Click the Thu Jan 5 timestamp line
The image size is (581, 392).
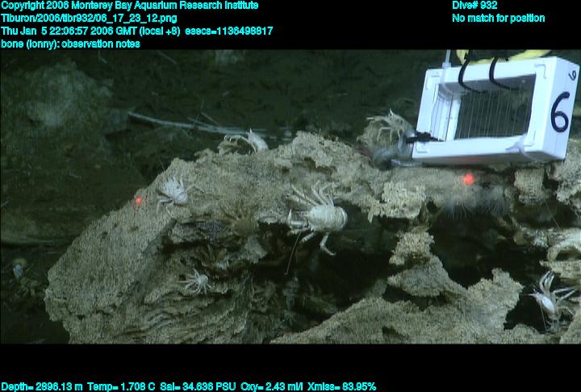coord(136,31)
